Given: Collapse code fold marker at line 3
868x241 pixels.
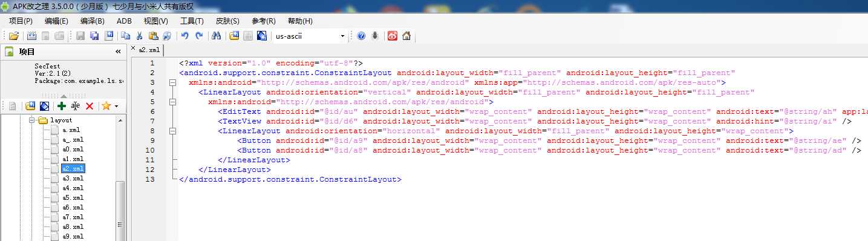Looking at the screenshot, I should tap(173, 82).
